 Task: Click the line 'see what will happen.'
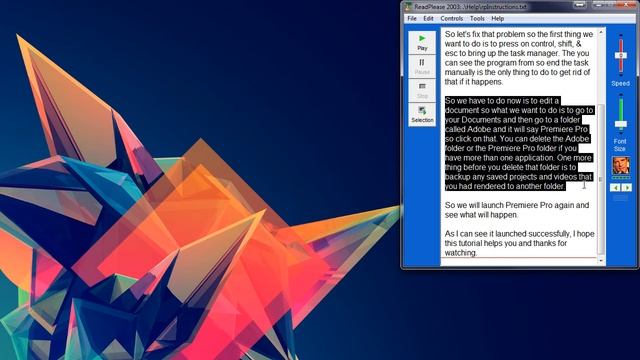point(481,215)
